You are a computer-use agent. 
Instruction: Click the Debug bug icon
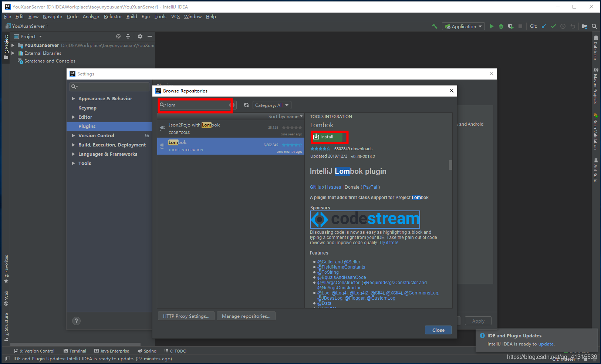click(x=501, y=26)
